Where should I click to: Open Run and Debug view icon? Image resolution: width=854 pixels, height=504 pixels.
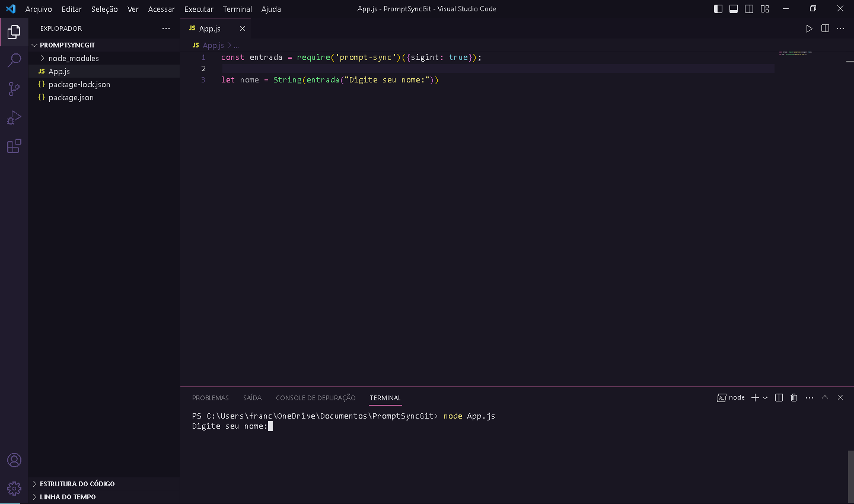point(14,117)
